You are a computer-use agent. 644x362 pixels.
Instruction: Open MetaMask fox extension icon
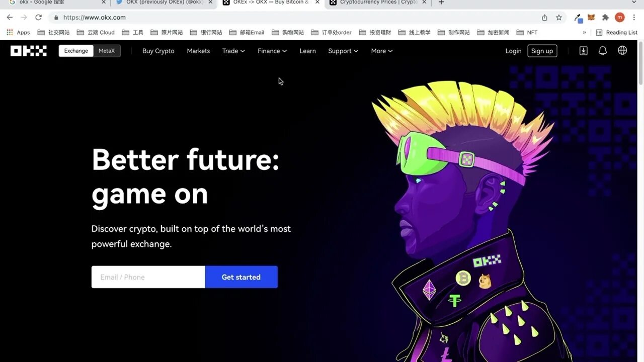coord(592,18)
